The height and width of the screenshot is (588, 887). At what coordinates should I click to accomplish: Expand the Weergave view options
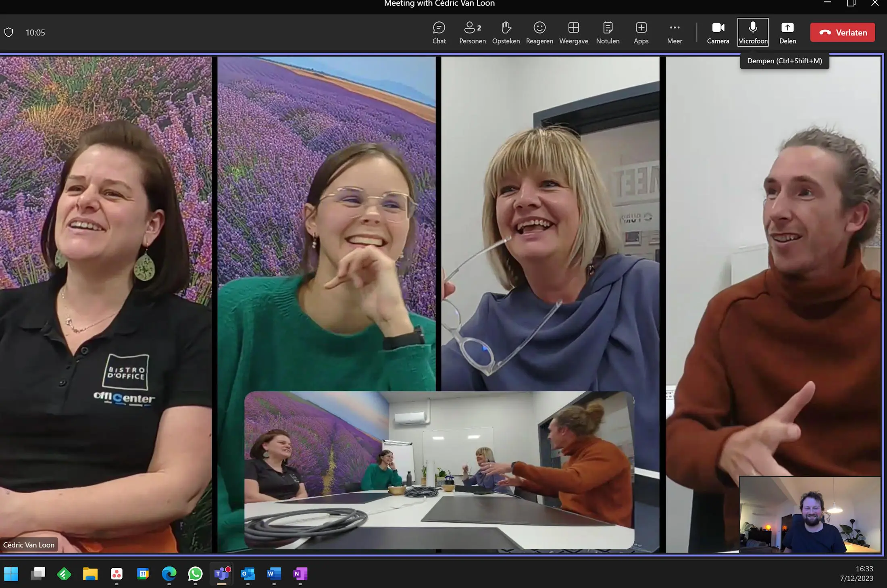click(573, 32)
